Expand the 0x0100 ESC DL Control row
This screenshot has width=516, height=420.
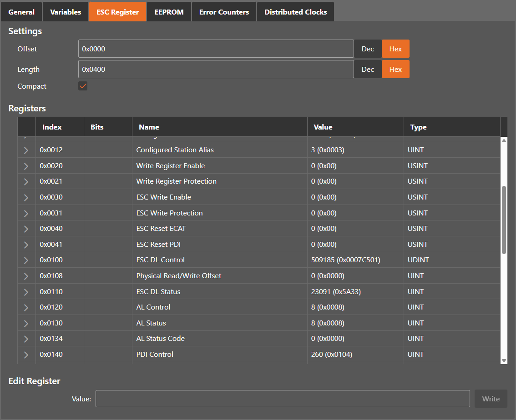pyautogui.click(x=26, y=260)
